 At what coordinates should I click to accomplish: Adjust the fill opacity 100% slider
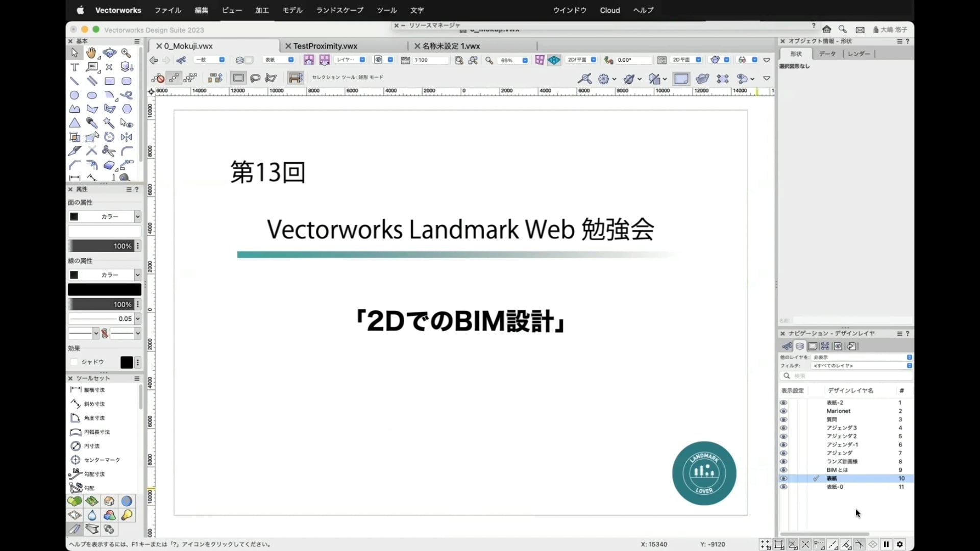[x=101, y=246]
